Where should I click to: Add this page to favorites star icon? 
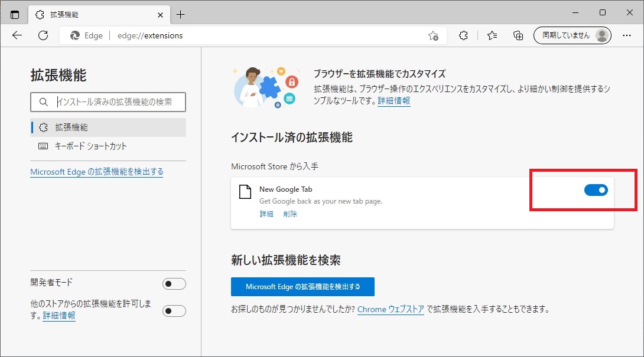point(433,35)
